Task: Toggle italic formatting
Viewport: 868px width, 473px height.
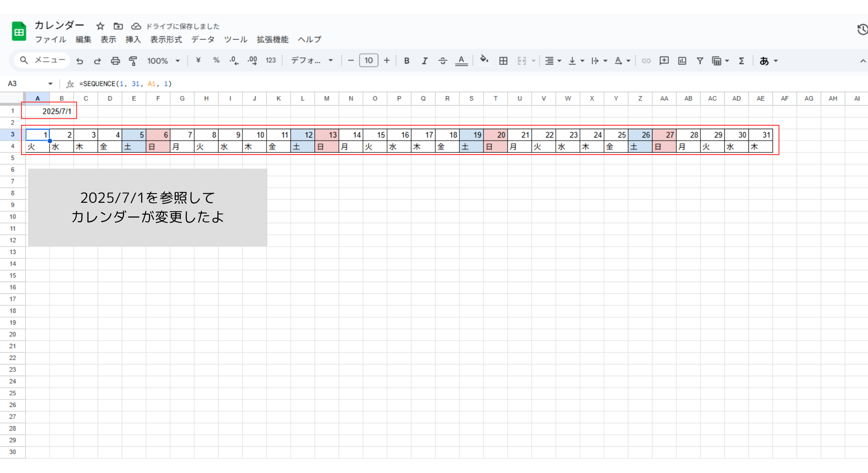Action: [424, 61]
